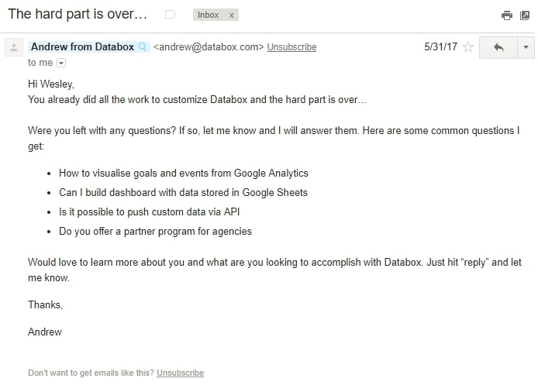This screenshot has height=392, width=538.
Task: Open the More options dropdown beside Reply
Action: pyautogui.click(x=526, y=47)
